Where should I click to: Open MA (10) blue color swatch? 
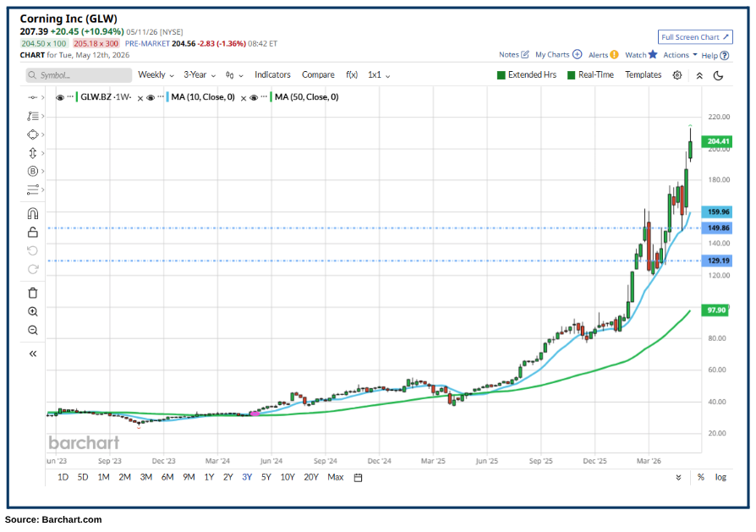[x=167, y=97]
